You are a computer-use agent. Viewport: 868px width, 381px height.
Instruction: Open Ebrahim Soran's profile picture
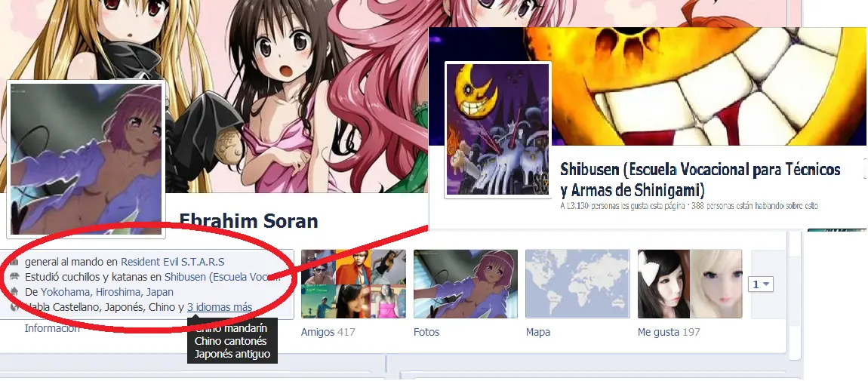[86, 159]
